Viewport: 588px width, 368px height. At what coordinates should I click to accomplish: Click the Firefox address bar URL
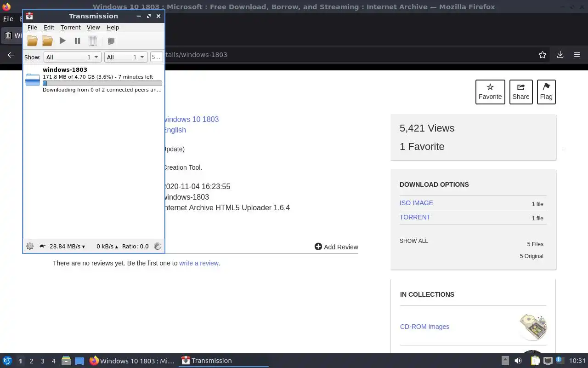[196, 55]
